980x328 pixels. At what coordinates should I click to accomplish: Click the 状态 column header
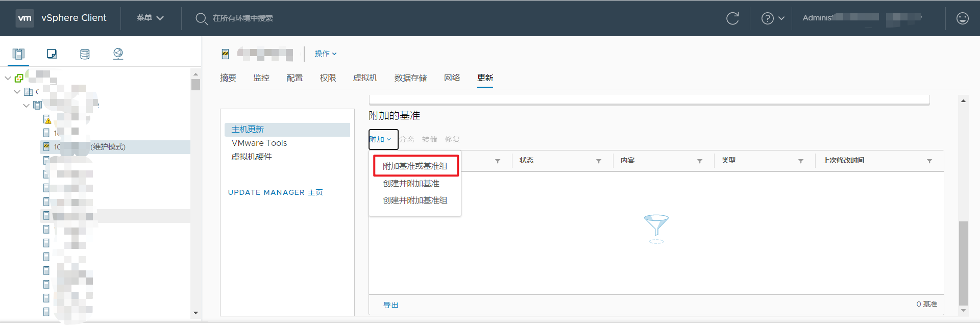click(x=526, y=161)
